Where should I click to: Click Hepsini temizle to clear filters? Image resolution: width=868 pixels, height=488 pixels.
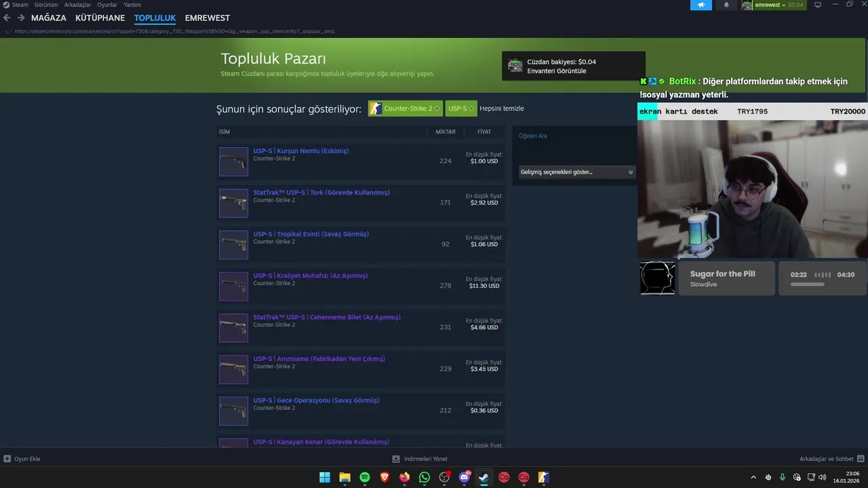pyautogui.click(x=502, y=108)
